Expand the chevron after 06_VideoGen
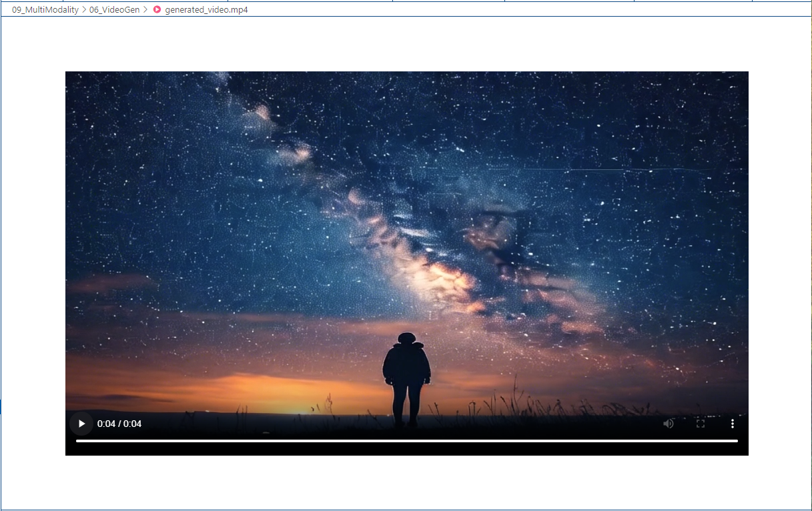Image resolution: width=812 pixels, height=511 pixels. pos(145,10)
